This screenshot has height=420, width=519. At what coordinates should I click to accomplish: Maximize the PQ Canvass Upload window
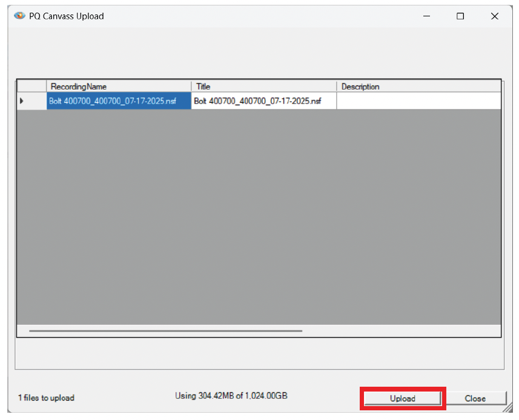460,16
